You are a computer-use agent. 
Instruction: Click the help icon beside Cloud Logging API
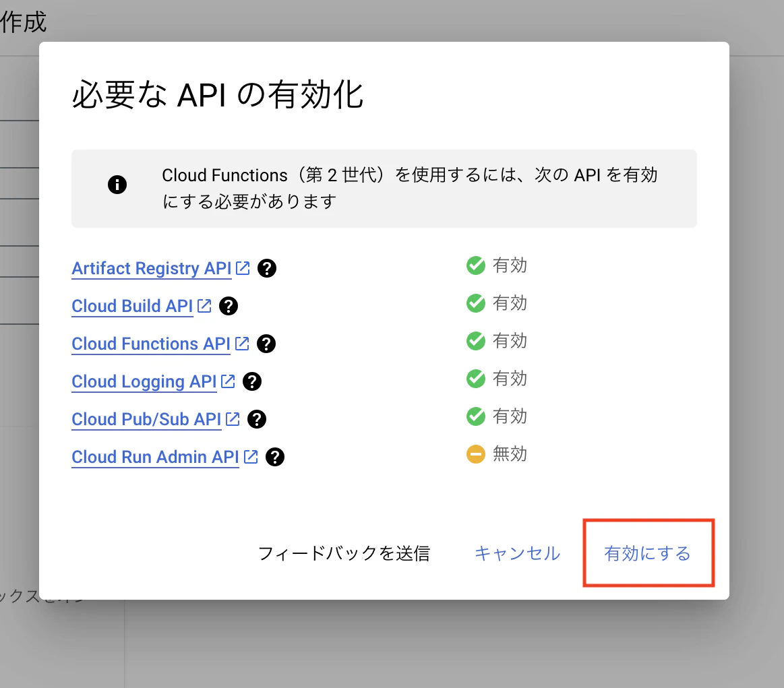coord(252,381)
